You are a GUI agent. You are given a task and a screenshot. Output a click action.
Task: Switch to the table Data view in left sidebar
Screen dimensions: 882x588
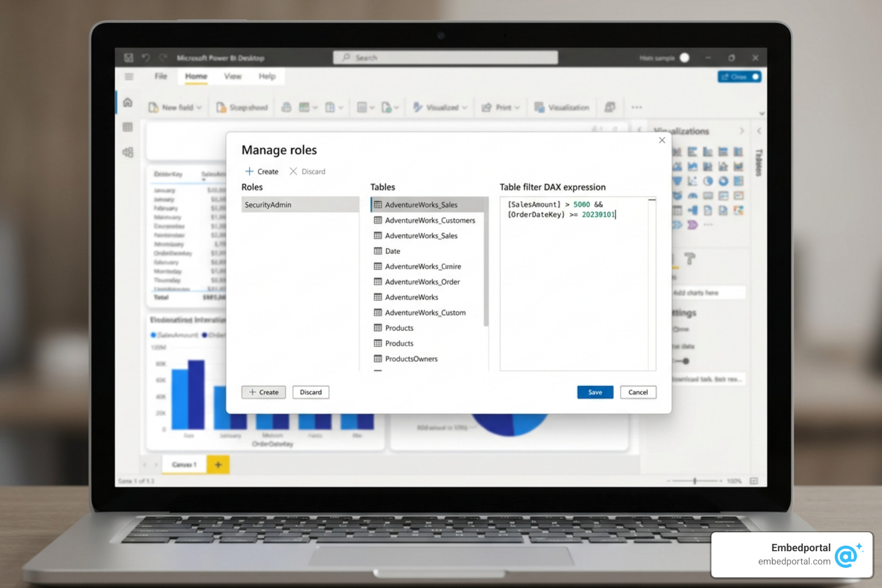pyautogui.click(x=127, y=127)
